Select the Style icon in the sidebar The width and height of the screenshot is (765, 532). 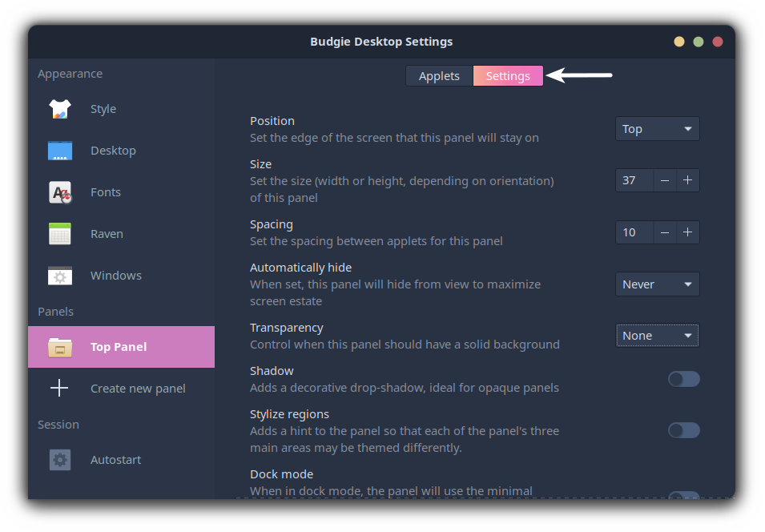coord(59,108)
